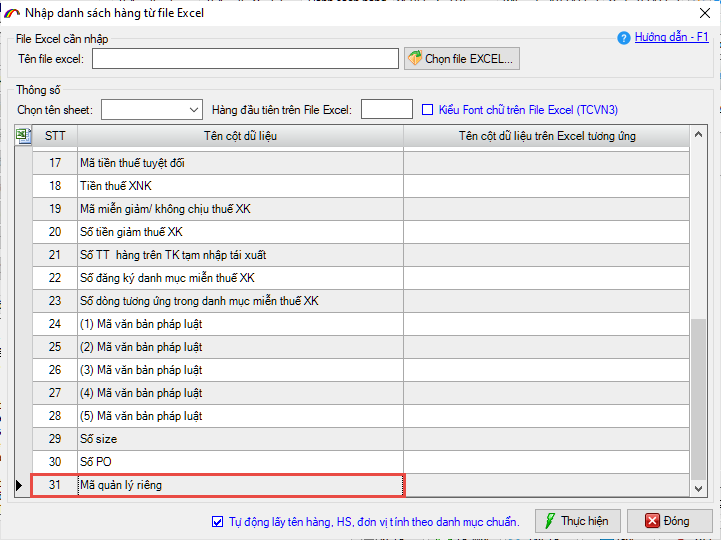This screenshot has height=540, width=721.
Task: Click the rainbow app icon in title bar
Action: point(12,11)
